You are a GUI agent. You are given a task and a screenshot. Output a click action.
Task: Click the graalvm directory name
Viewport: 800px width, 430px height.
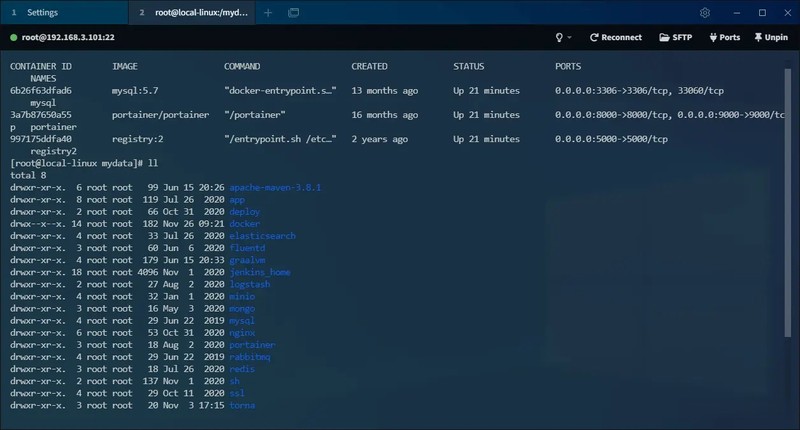tap(247, 260)
